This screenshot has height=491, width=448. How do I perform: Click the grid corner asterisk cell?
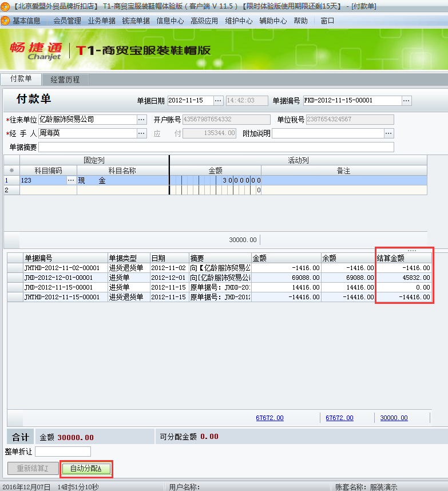click(11, 171)
